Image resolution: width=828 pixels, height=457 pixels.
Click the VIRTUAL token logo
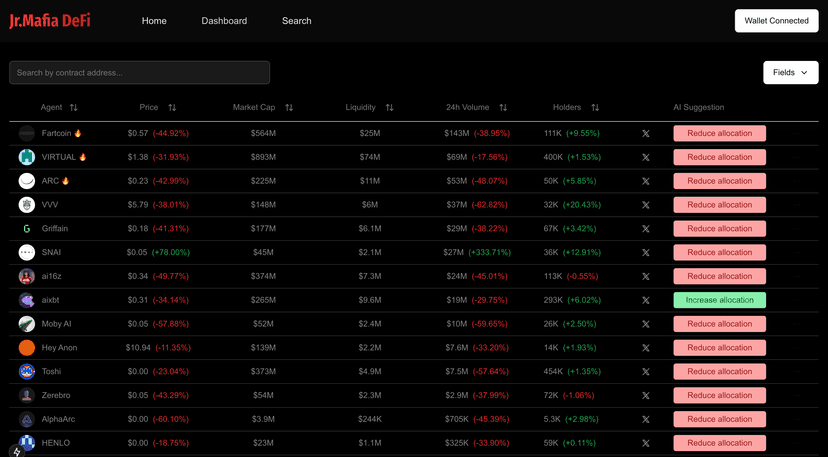(x=27, y=157)
